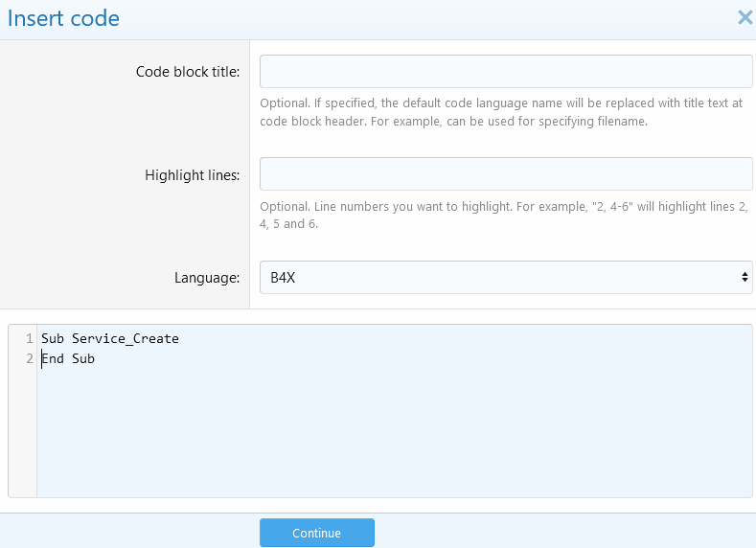
Task: Click empty area below code in editor
Action: point(383,431)
